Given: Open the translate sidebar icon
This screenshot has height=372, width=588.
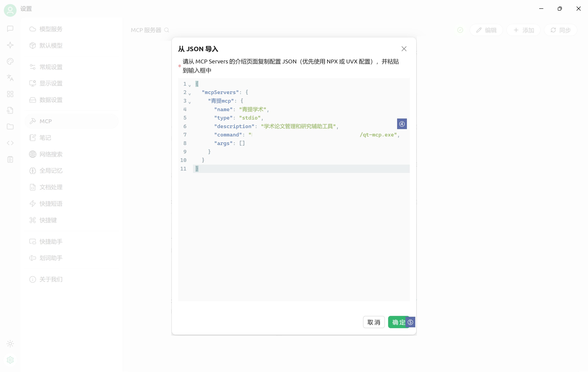Looking at the screenshot, I should pos(10,78).
